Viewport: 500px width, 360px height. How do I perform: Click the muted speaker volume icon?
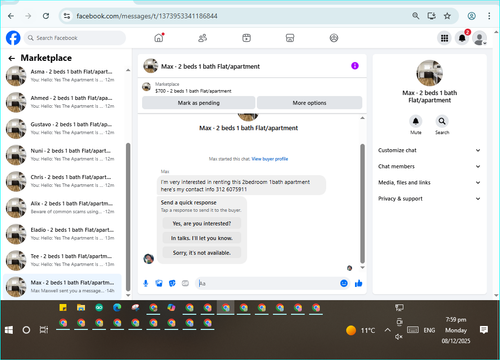click(x=399, y=337)
